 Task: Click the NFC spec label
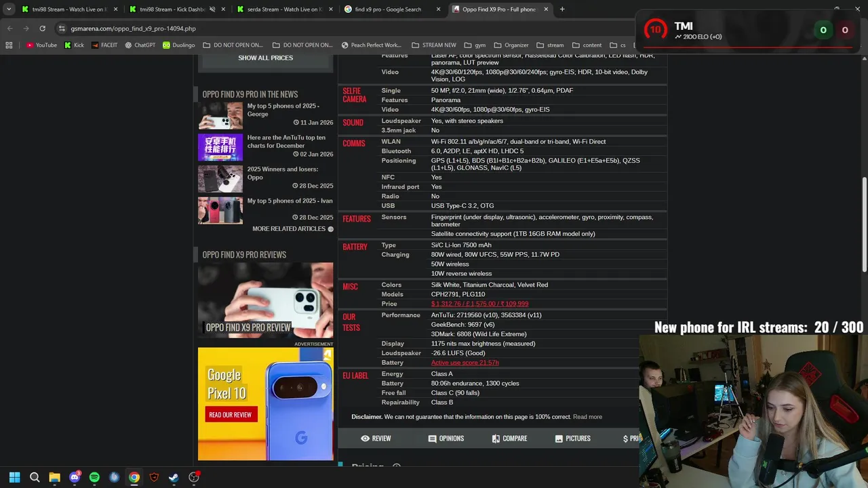(387, 178)
